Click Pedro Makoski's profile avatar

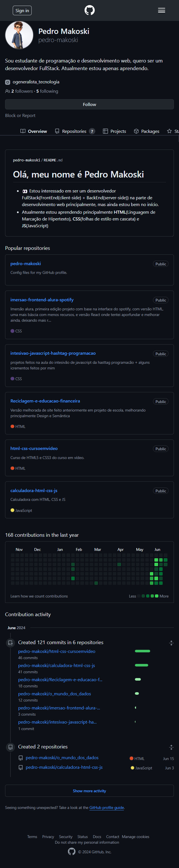tap(19, 35)
